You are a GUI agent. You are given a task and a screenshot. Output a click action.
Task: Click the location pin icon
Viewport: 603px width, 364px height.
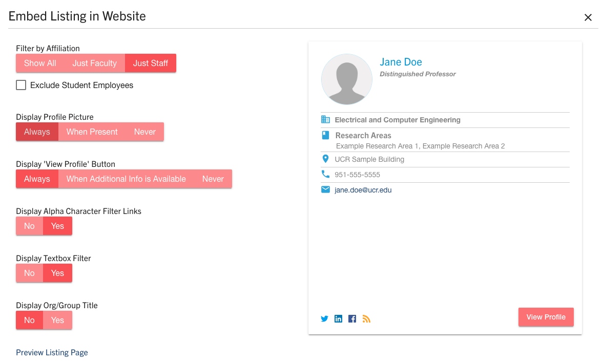pyautogui.click(x=325, y=159)
